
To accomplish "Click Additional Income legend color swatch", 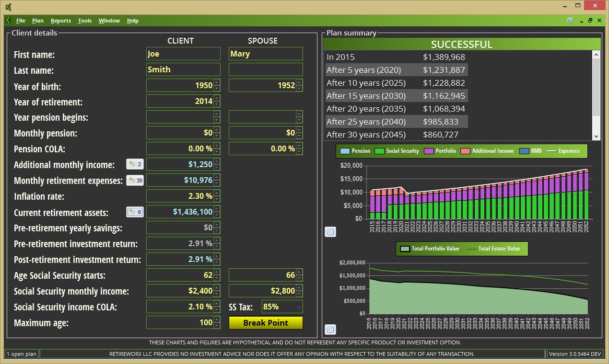I will (x=465, y=151).
